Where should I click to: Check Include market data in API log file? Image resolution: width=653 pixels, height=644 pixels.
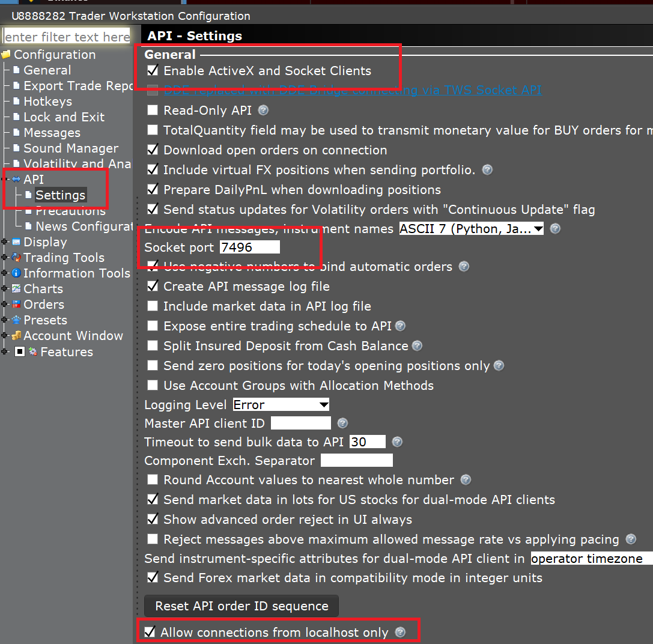[153, 306]
